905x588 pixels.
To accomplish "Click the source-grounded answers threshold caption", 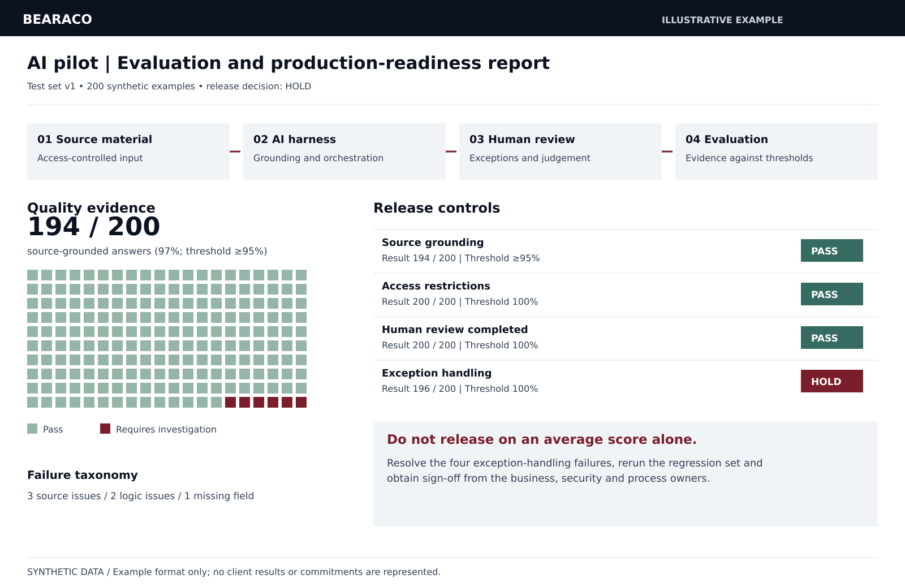I will 147,251.
